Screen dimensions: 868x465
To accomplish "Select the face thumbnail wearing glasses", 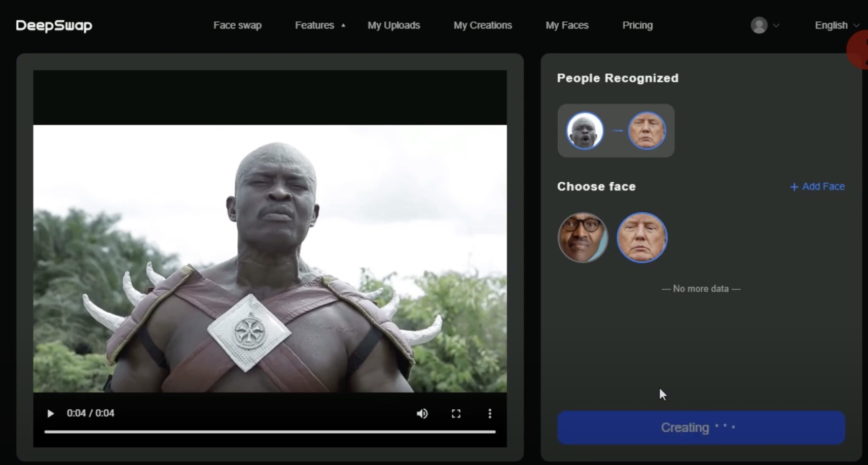I will point(583,238).
